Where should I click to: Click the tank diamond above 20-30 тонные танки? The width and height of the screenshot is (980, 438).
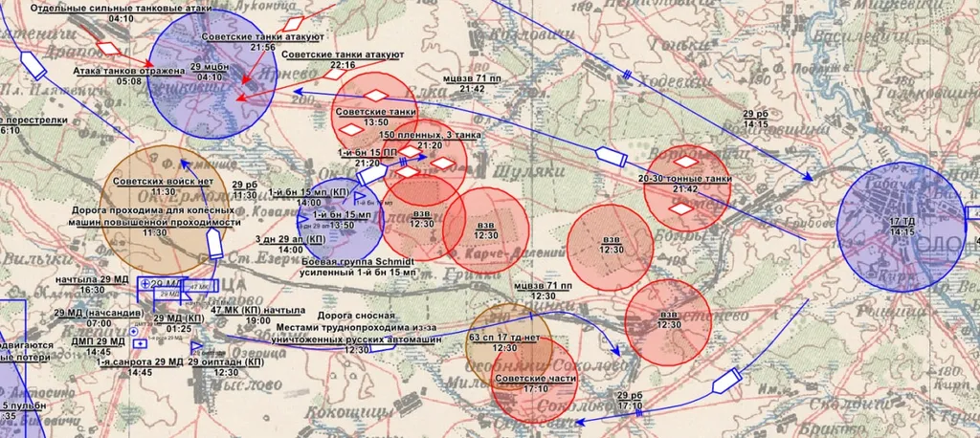(687, 162)
